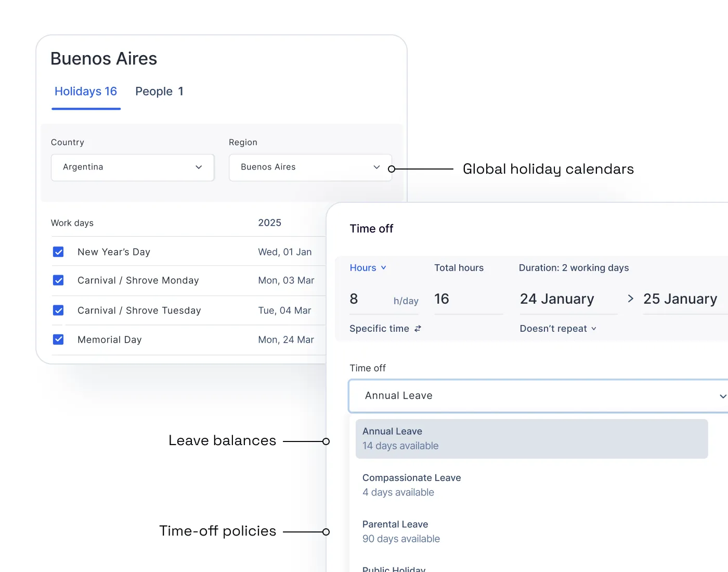Screen dimensions: 728x572
Task: Open the Region dropdown showing Buenos Aires
Action: tap(310, 167)
